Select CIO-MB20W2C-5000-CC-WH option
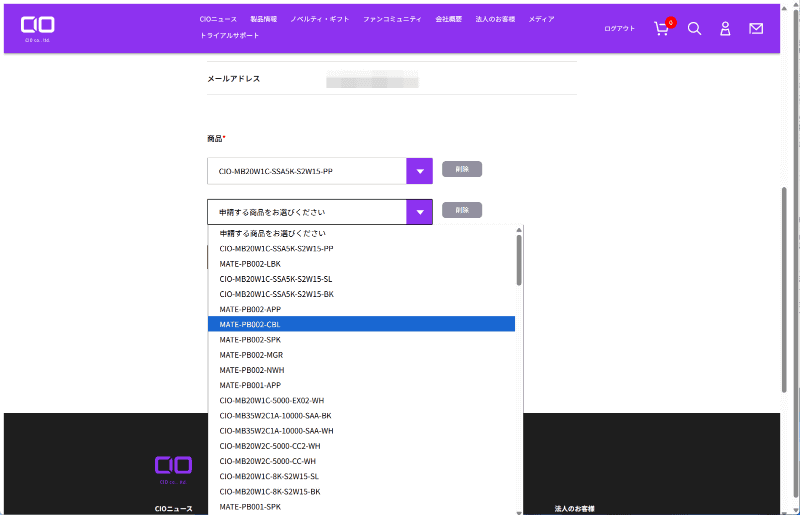The width and height of the screenshot is (800, 515). pos(361,461)
